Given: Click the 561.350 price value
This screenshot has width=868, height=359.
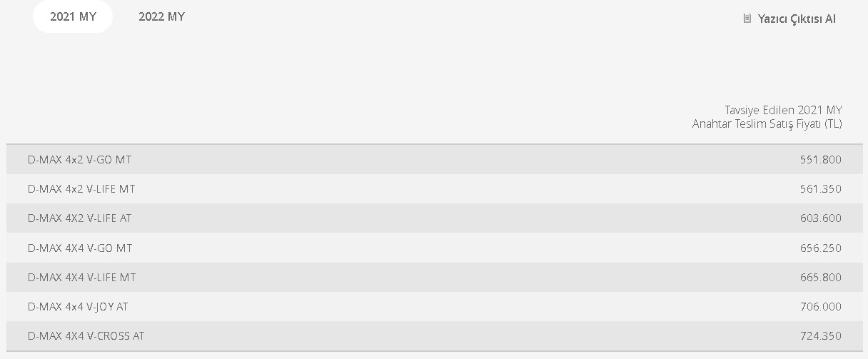Looking at the screenshot, I should (821, 188).
